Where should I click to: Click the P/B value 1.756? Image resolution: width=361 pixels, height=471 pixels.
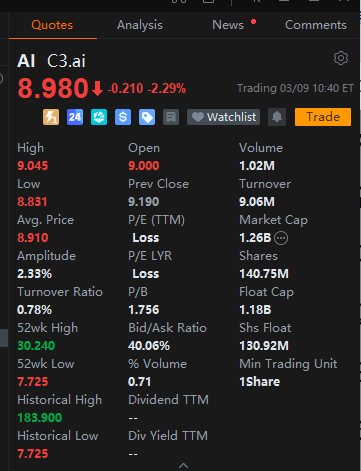(144, 310)
